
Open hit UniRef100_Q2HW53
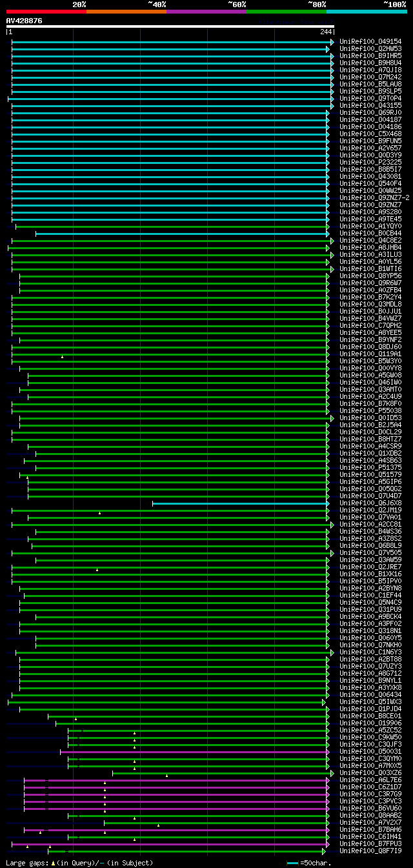pos(370,49)
